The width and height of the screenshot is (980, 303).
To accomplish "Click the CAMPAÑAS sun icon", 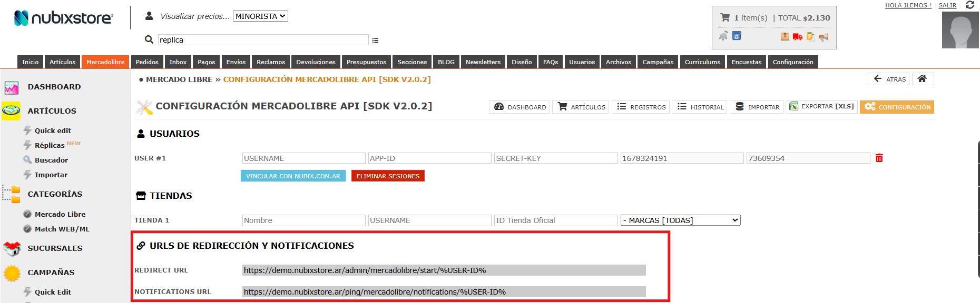I will click(x=12, y=273).
